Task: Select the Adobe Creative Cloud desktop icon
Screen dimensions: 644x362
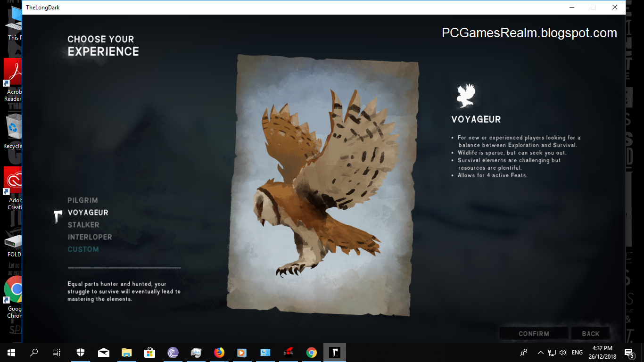Action: click(x=13, y=189)
